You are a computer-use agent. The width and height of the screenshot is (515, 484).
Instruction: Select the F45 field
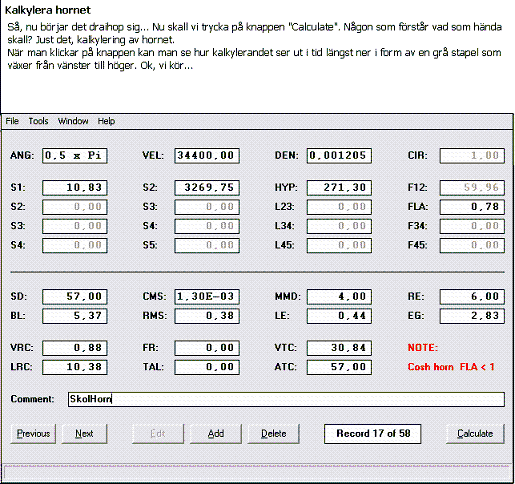[x=472, y=246]
